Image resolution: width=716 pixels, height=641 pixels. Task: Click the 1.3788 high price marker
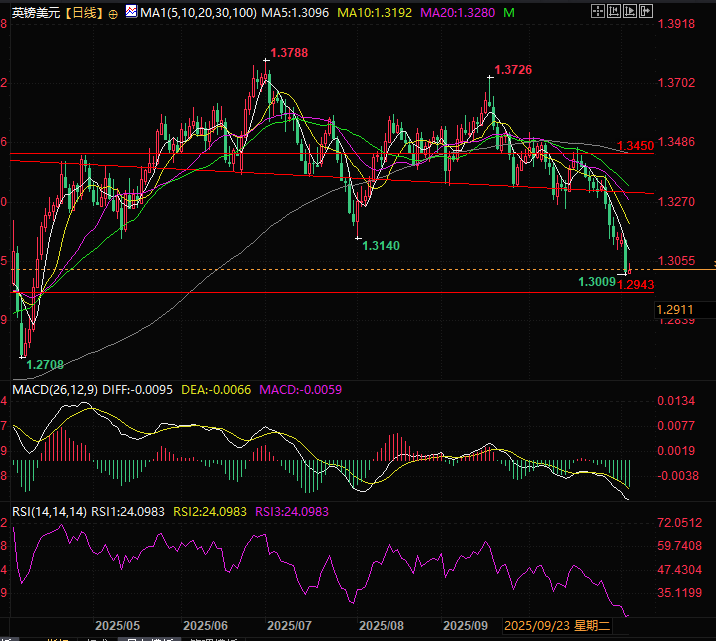288,53
